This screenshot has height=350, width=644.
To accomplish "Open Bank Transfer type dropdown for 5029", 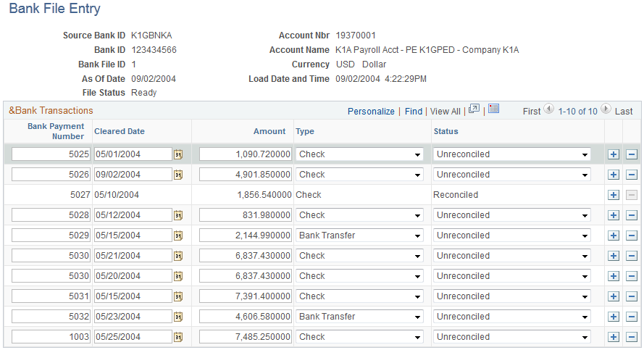I will tap(359, 236).
